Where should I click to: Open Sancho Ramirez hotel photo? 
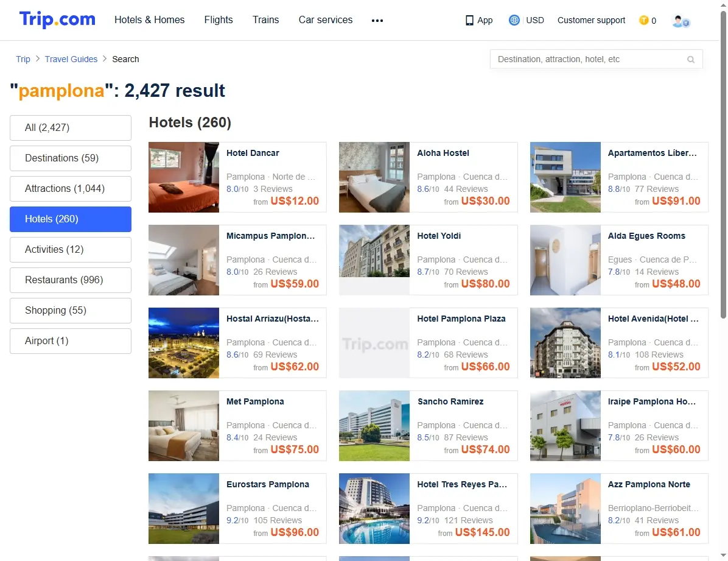pyautogui.click(x=374, y=426)
